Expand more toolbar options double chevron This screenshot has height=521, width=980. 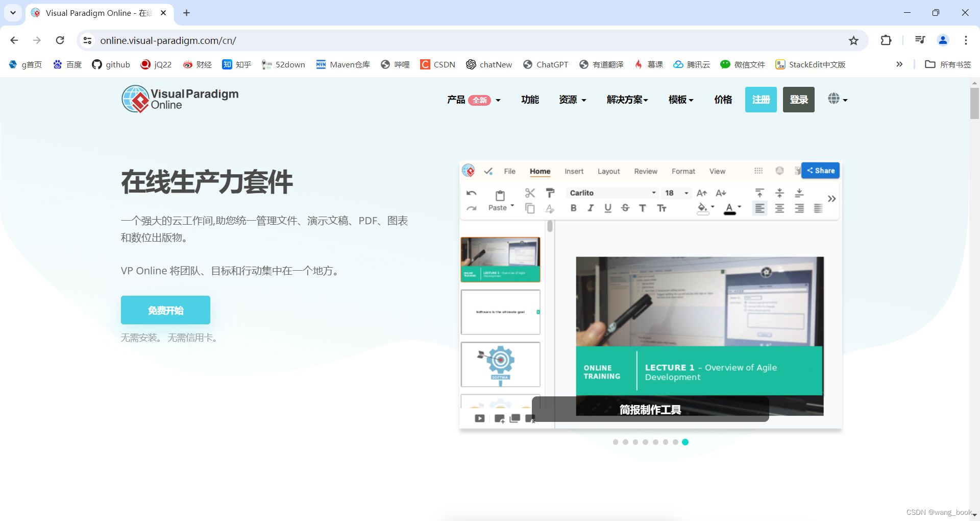point(831,199)
